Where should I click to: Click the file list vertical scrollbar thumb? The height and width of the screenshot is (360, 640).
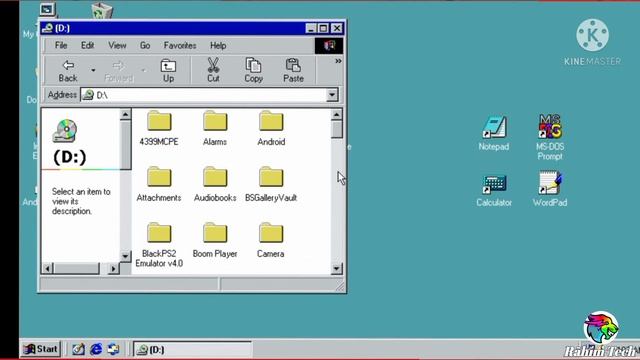[336, 130]
